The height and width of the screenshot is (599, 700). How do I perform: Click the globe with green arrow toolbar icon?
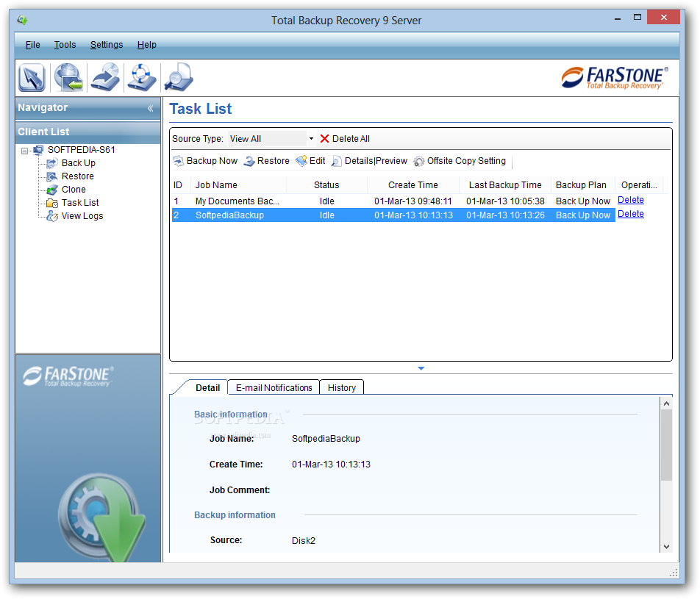point(68,77)
